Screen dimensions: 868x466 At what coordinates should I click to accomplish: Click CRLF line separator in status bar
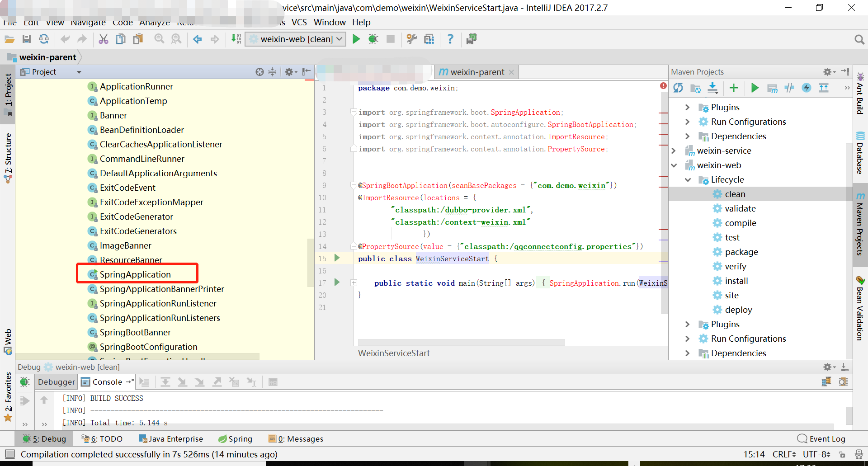tap(784, 454)
